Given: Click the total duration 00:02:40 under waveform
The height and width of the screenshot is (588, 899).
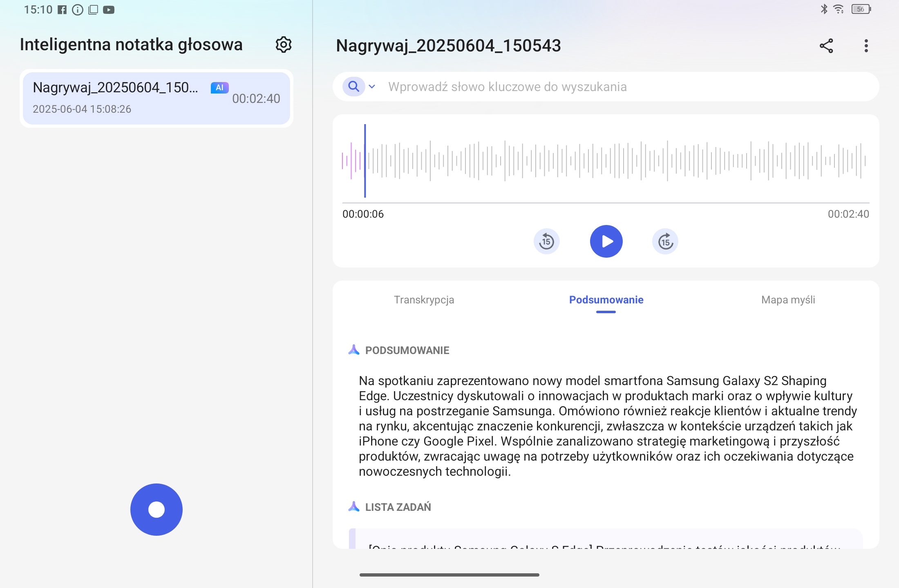Looking at the screenshot, I should click(848, 214).
